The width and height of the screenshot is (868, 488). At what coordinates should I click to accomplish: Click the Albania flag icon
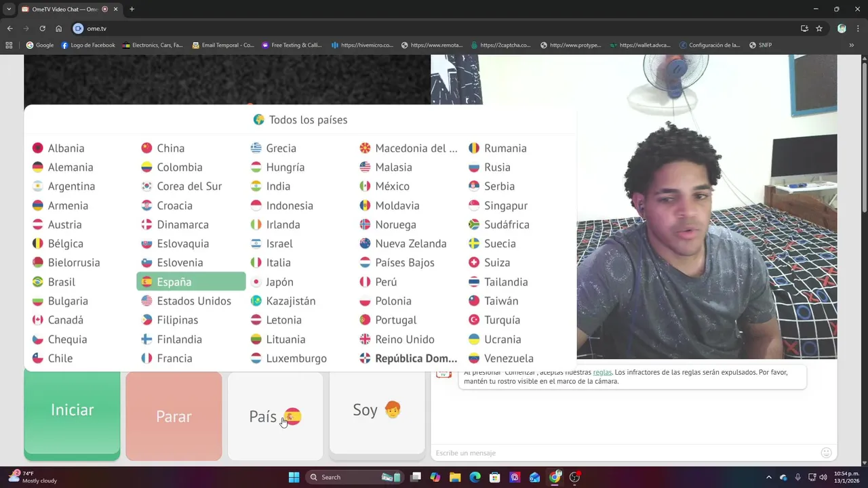pyautogui.click(x=38, y=148)
